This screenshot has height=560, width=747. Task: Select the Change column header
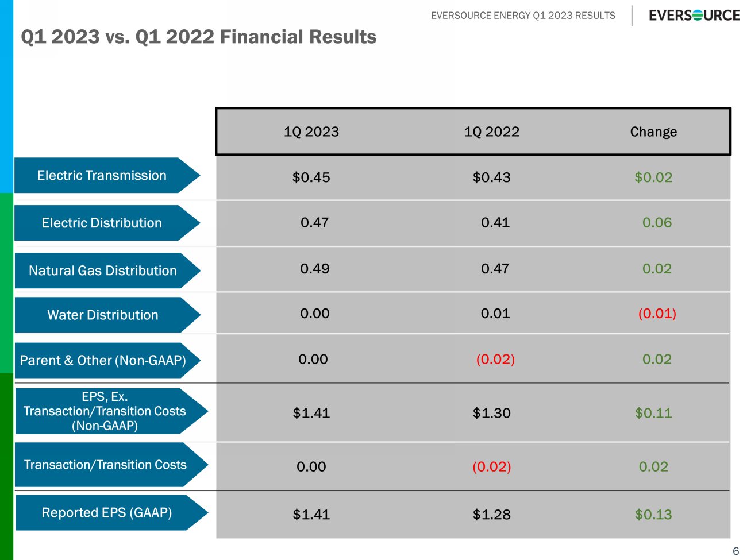coord(653,132)
